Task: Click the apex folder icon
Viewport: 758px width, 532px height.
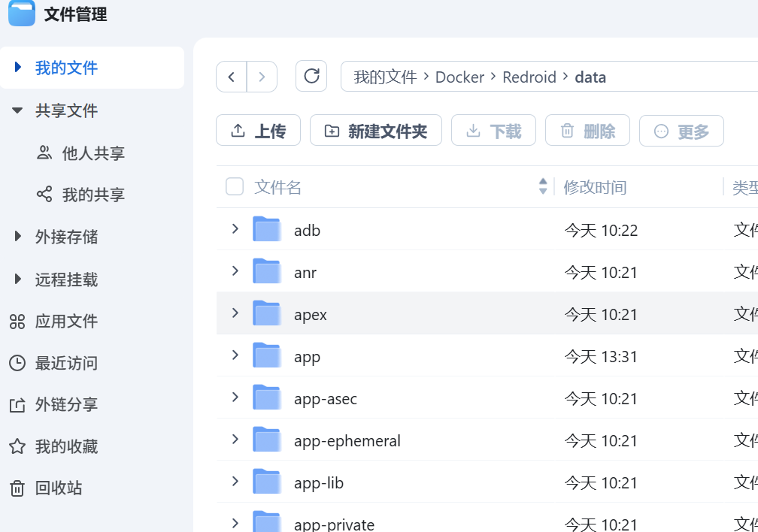Action: click(267, 313)
